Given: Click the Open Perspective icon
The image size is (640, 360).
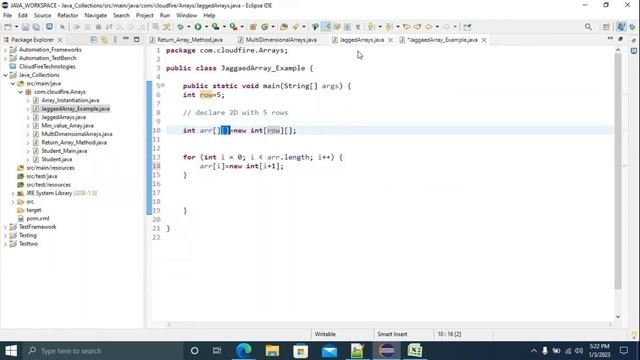Looking at the screenshot, I should 606,27.
